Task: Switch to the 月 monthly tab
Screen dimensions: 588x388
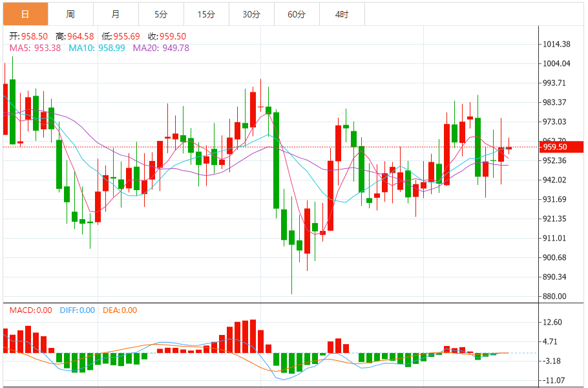Action: tap(116, 14)
